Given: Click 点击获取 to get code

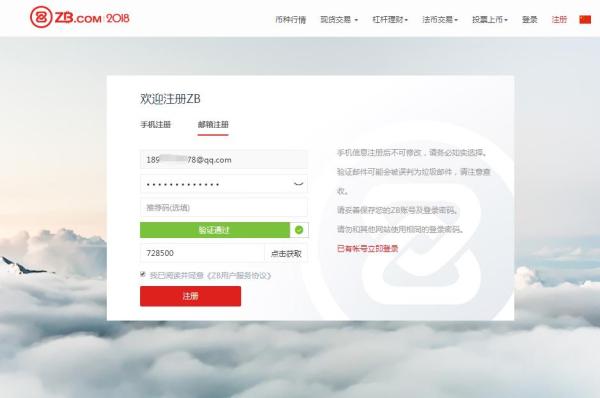Looking at the screenshot, I should click(x=286, y=253).
